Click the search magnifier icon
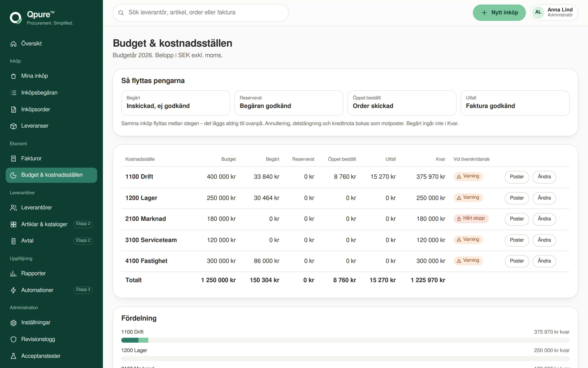The image size is (588, 368). [x=121, y=13]
